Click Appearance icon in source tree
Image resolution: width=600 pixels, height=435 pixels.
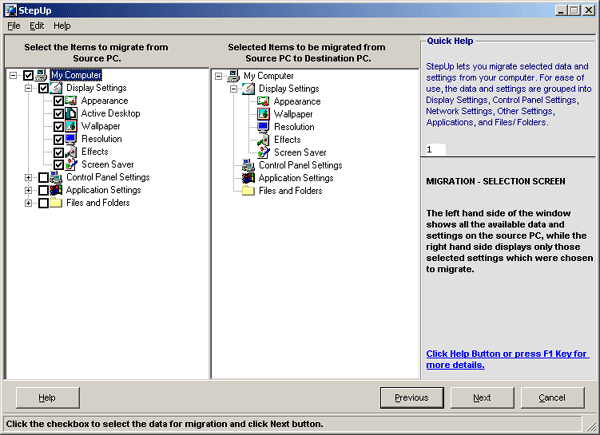pos(71,101)
